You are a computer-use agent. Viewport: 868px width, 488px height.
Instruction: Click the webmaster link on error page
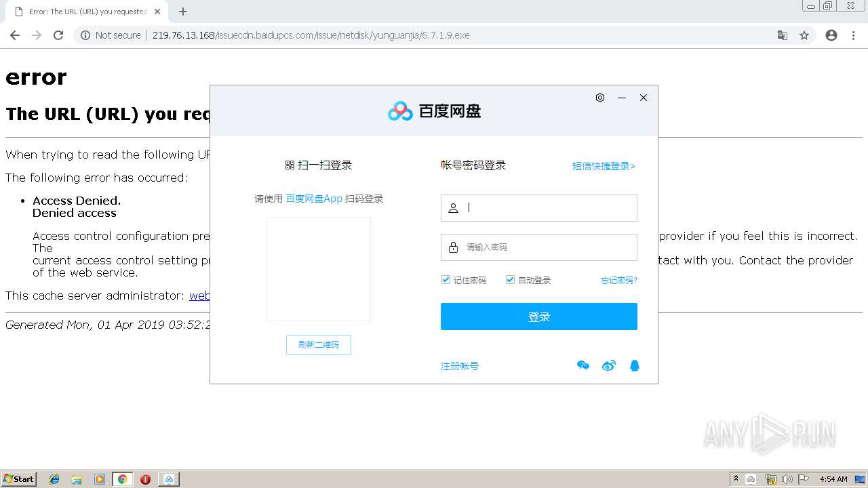pos(199,296)
